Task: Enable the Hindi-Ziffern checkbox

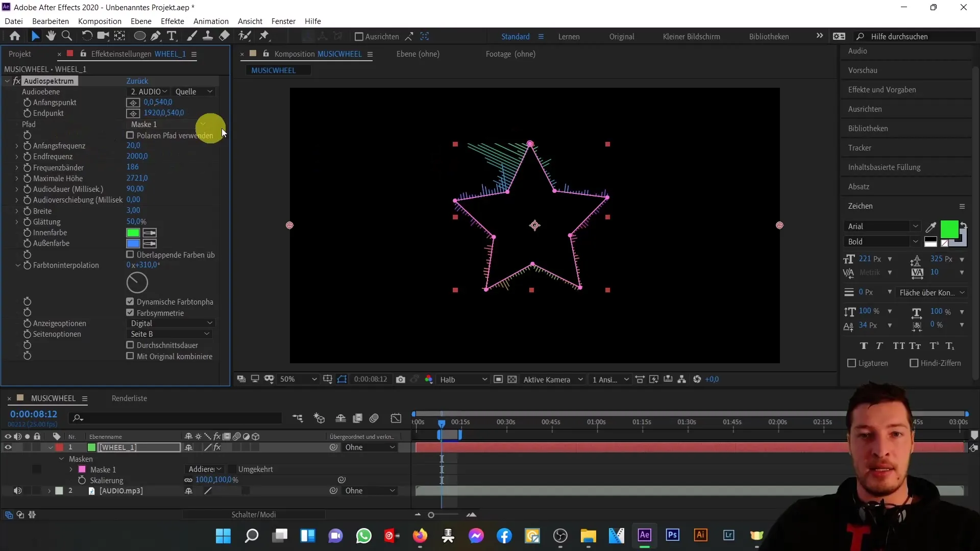Action: point(914,363)
